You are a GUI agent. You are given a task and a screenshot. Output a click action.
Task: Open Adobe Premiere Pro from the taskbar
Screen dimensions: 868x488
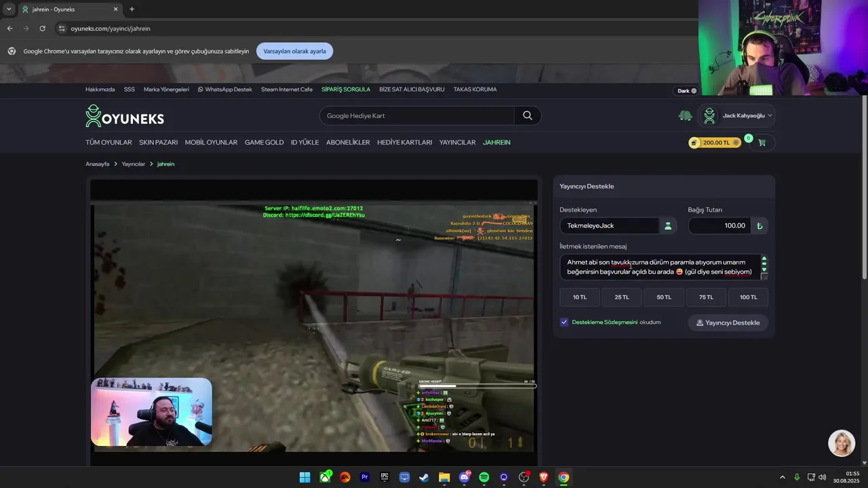(365, 477)
